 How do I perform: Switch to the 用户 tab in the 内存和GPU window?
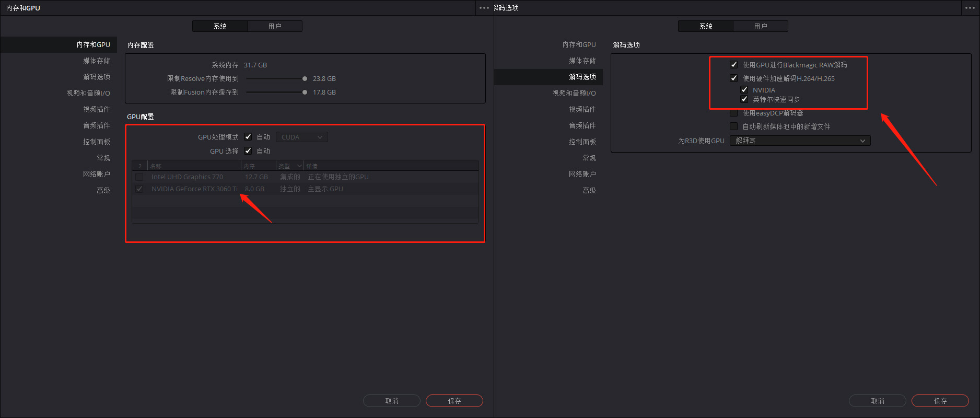[x=275, y=26]
